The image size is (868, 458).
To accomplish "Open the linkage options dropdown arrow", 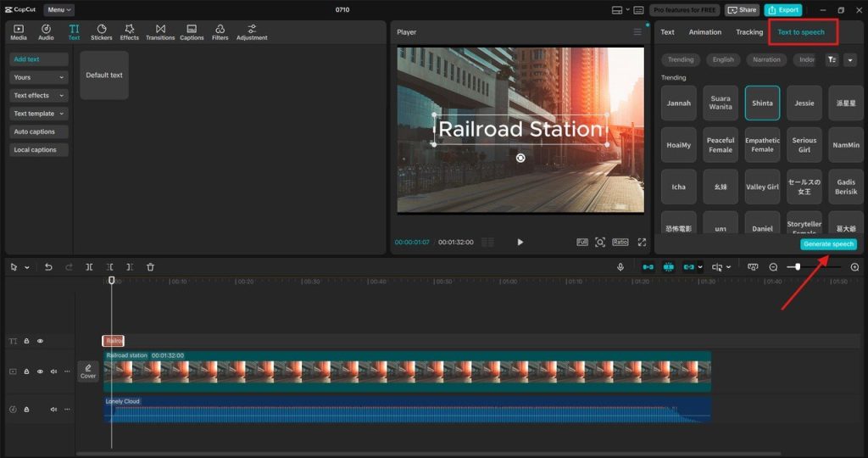I will tap(700, 267).
